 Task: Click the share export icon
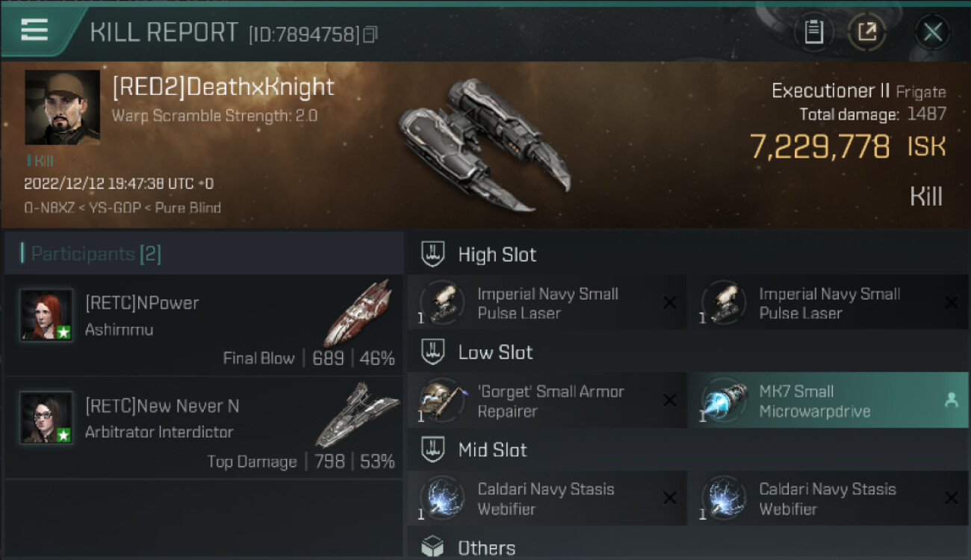coord(867,32)
